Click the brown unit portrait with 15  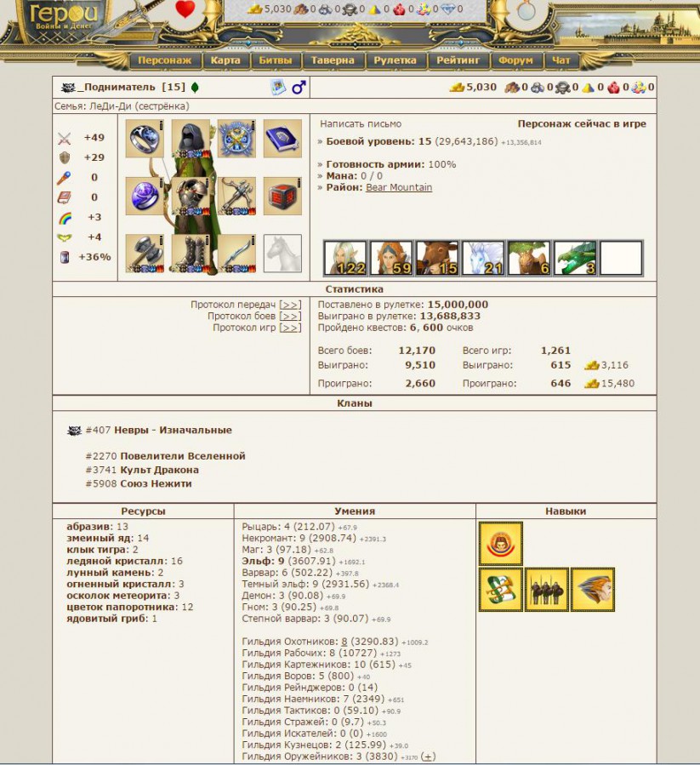pos(437,258)
